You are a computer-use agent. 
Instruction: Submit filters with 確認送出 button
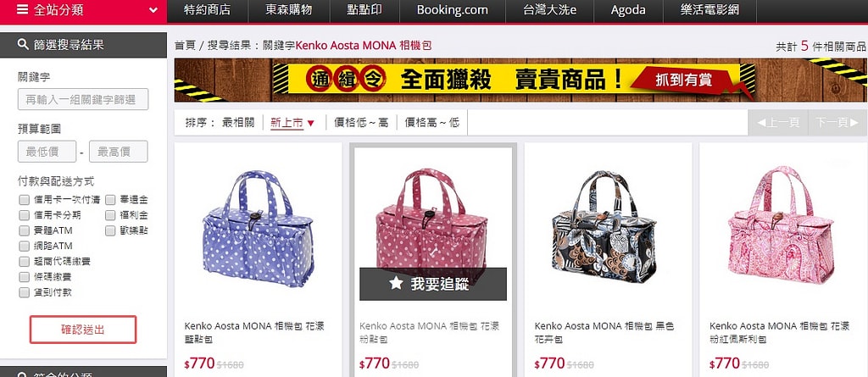[83, 330]
